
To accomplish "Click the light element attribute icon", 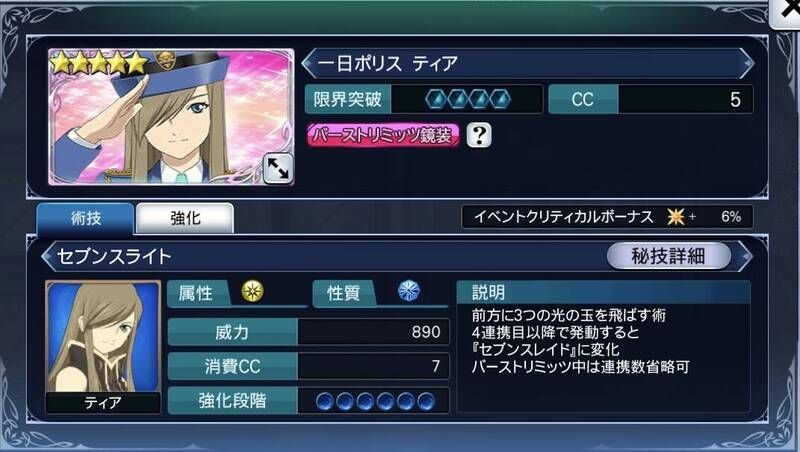I will [x=253, y=291].
